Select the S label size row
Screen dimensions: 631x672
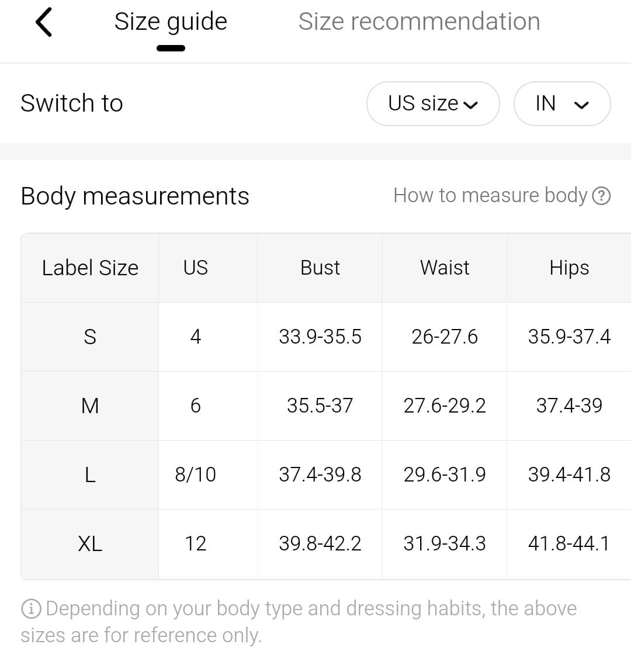click(x=90, y=337)
